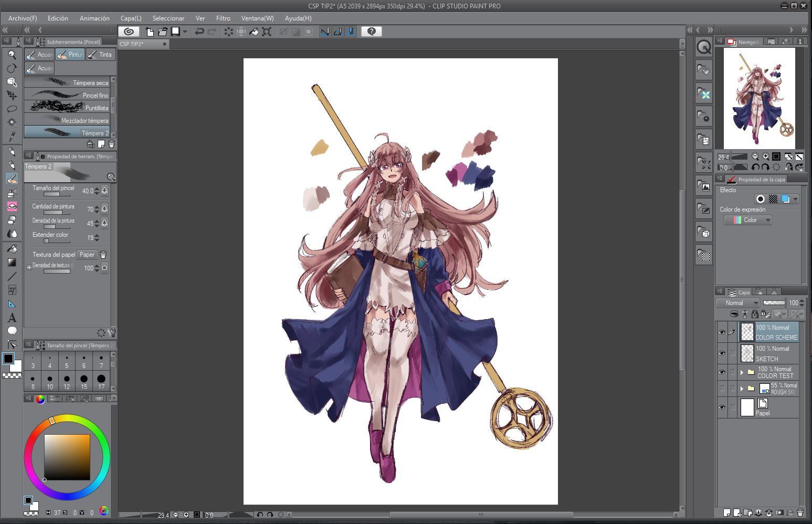Select the Ruler tool
The height and width of the screenshot is (524, 812).
pyautogui.click(x=12, y=303)
